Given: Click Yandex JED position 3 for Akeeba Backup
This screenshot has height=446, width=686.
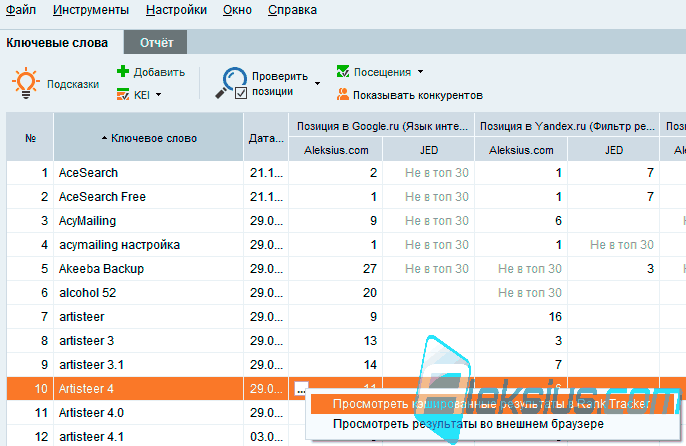Looking at the screenshot, I should (650, 269).
